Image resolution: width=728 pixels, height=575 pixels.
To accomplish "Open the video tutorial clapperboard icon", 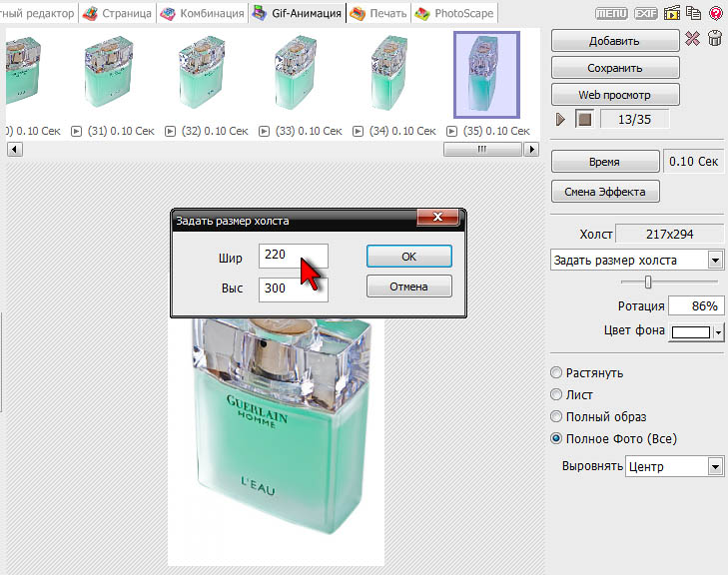I will [671, 13].
